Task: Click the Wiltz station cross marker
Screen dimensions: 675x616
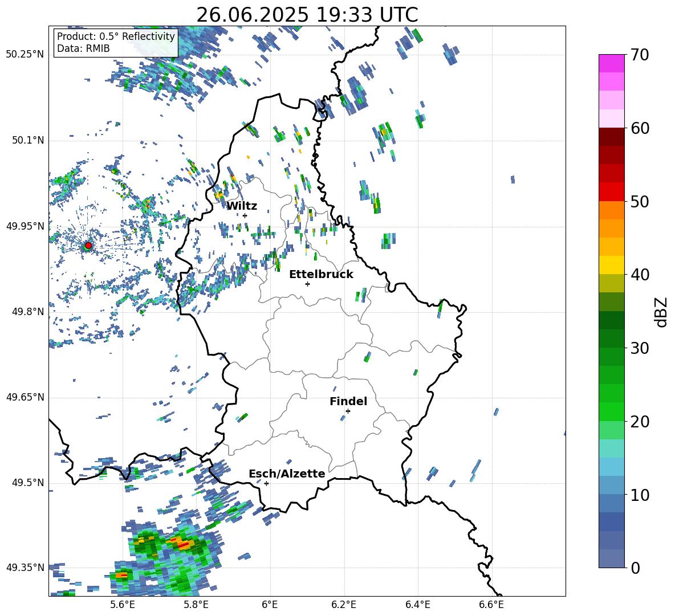Action: click(245, 215)
